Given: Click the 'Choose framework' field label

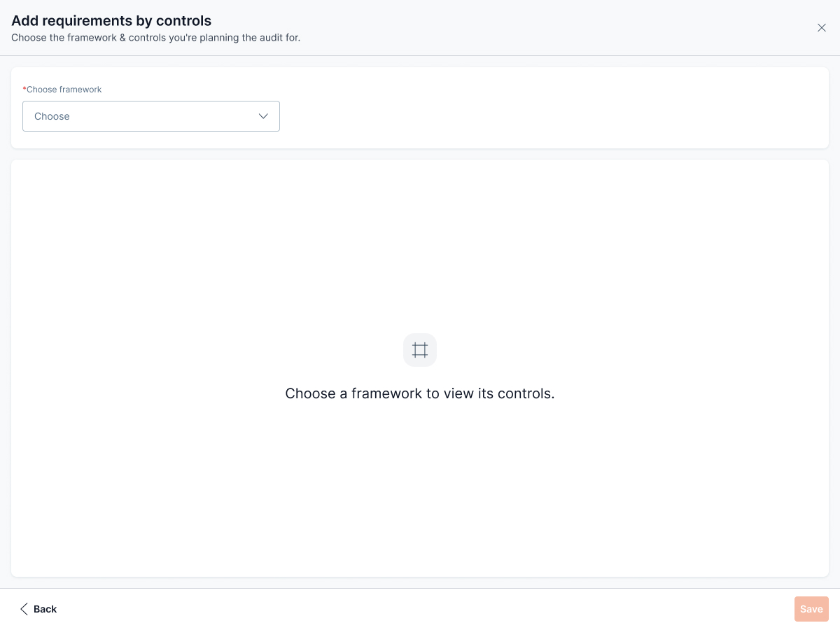Looking at the screenshot, I should pyautogui.click(x=64, y=90).
